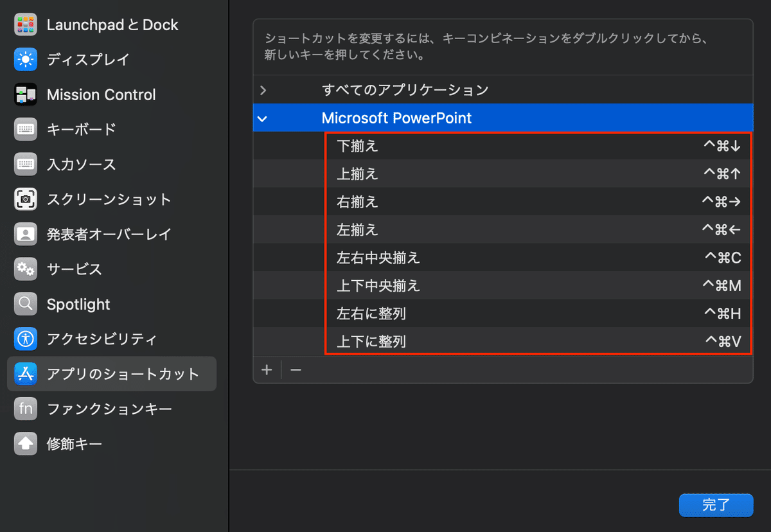The width and height of the screenshot is (771, 532).
Task: Click the ^⌘↑ key combination
Action: [x=722, y=174]
